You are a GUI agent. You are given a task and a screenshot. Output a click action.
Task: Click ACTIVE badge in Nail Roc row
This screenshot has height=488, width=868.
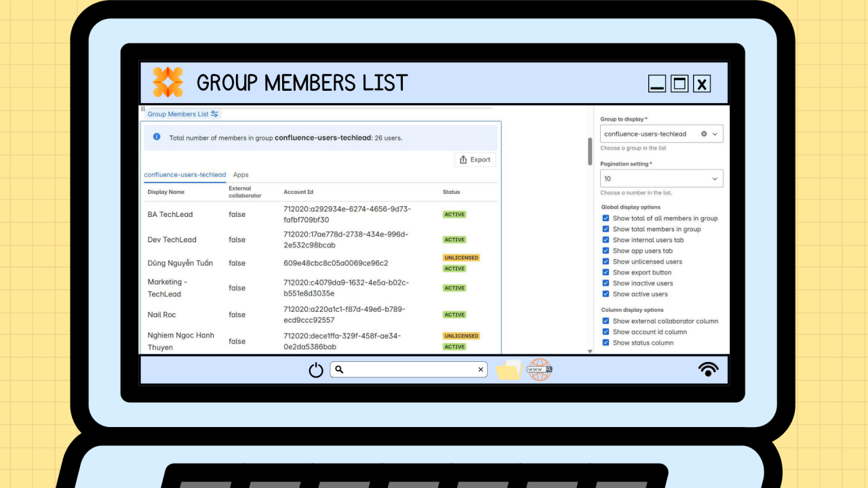coord(454,314)
